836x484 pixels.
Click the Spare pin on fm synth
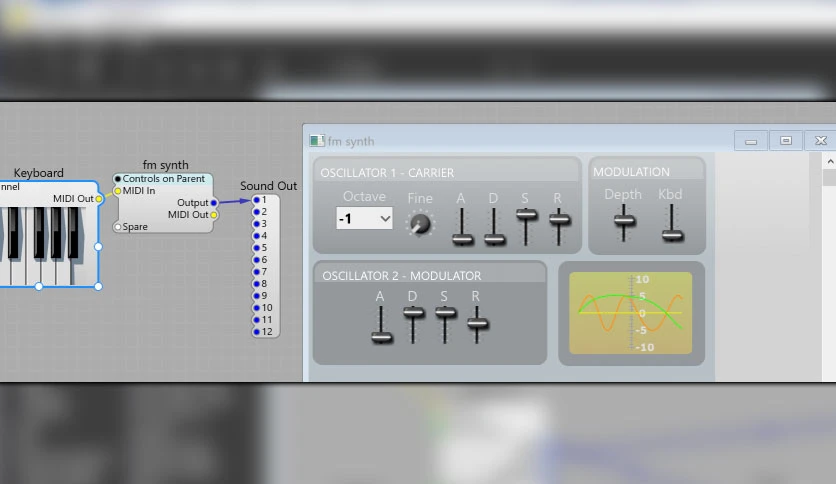(118, 227)
